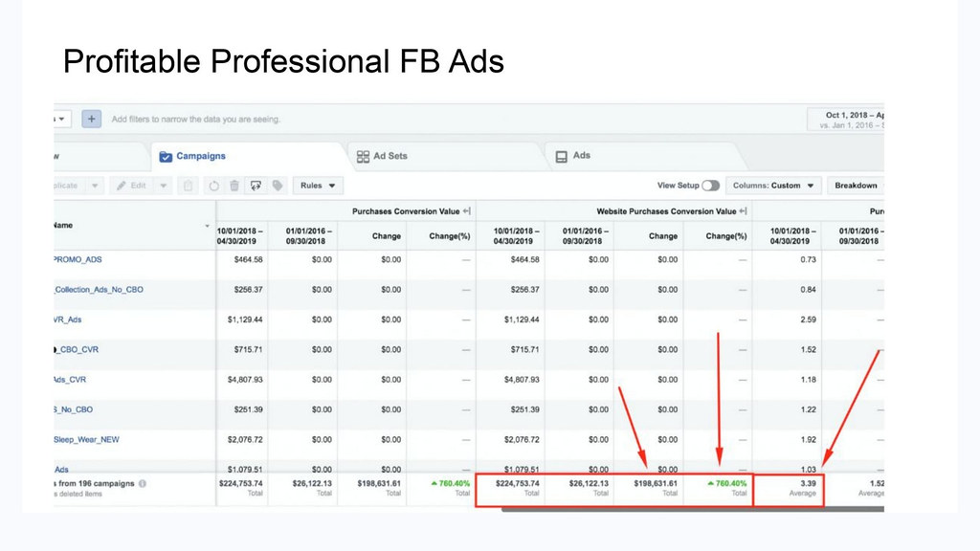Open the export arrow icon
980x551 pixels.
click(x=256, y=185)
